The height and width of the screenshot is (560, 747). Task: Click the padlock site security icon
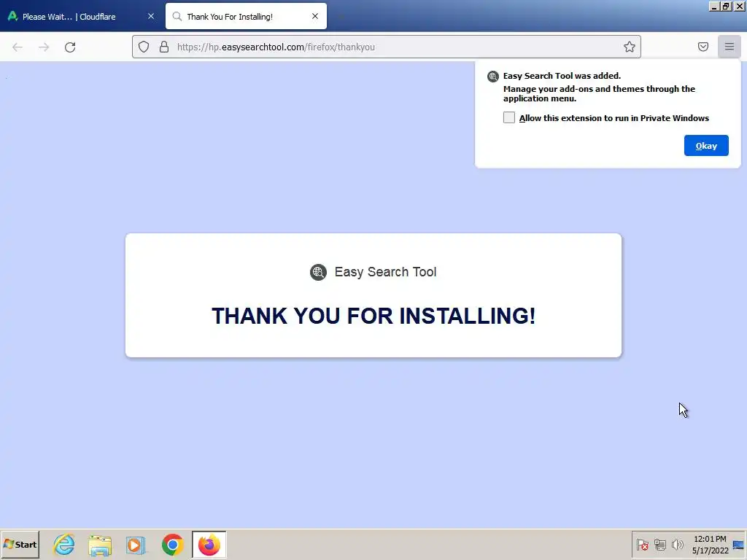(x=164, y=47)
